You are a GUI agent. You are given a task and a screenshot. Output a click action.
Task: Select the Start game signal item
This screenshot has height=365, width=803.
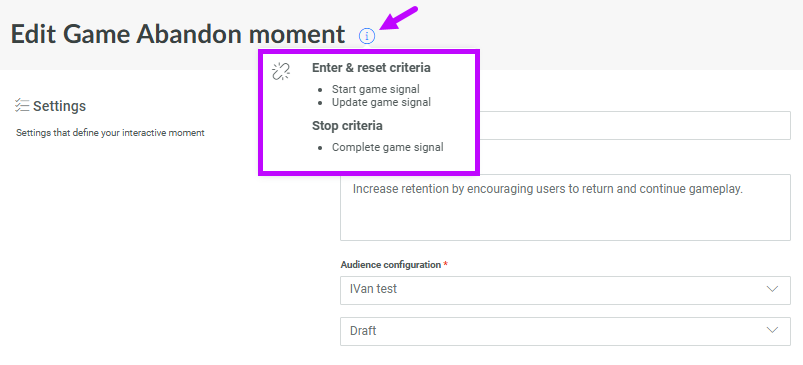pyautogui.click(x=375, y=89)
